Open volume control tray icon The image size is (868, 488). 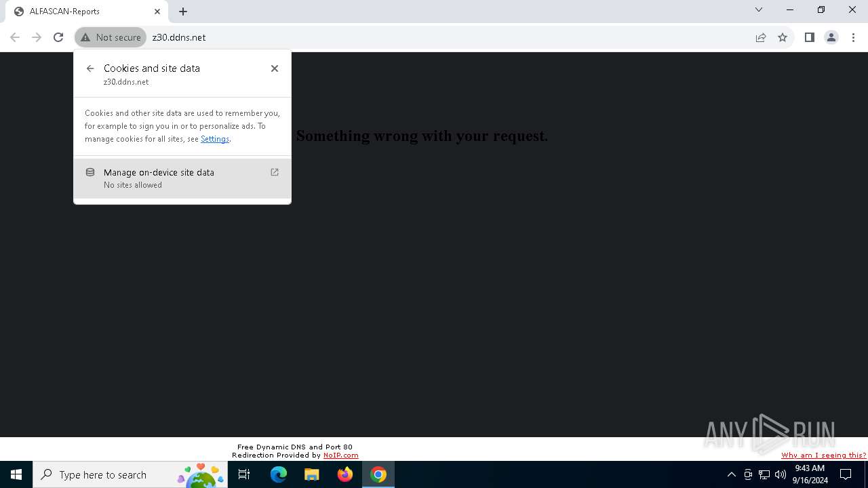click(x=781, y=474)
